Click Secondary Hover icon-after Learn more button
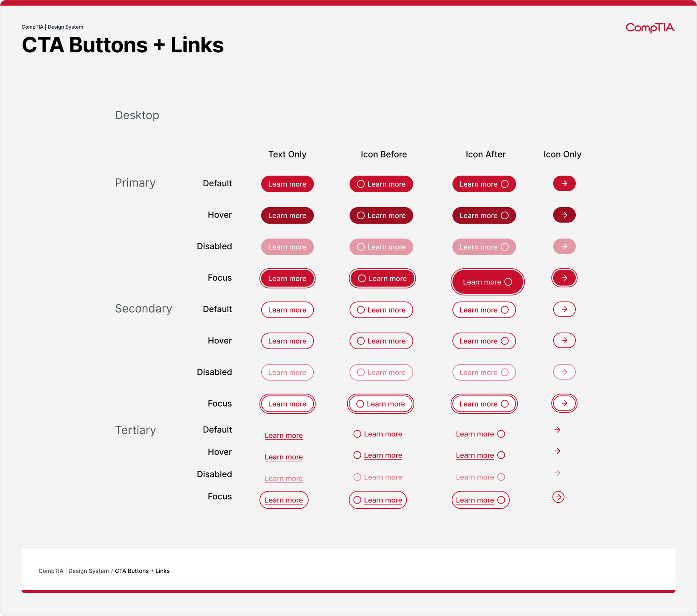Viewport: 697px width, 616px height. tap(484, 341)
